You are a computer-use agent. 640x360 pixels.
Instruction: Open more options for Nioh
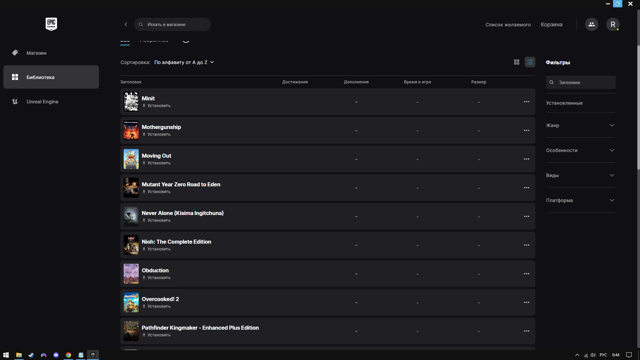point(527,245)
